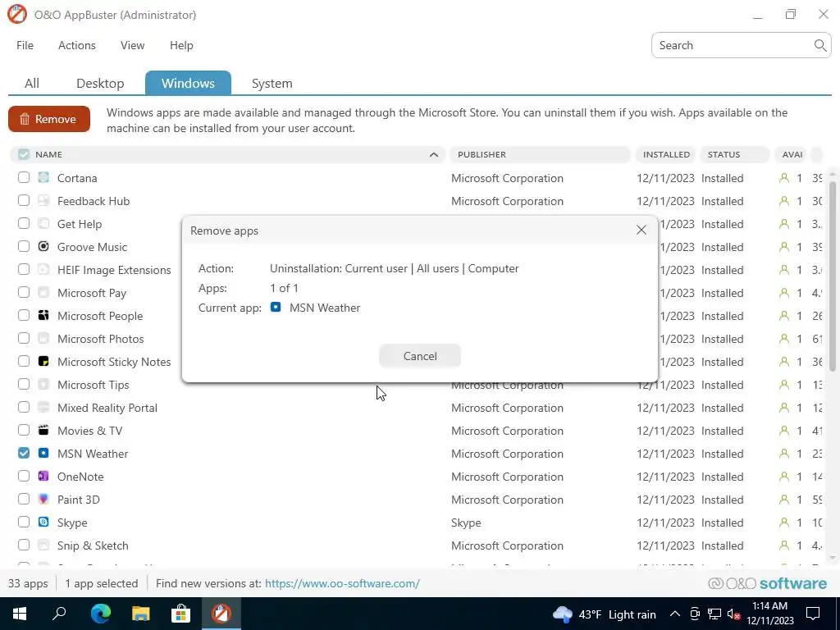Check the Feedback Hub checkbox
This screenshot has height=630, width=840.
(24, 200)
